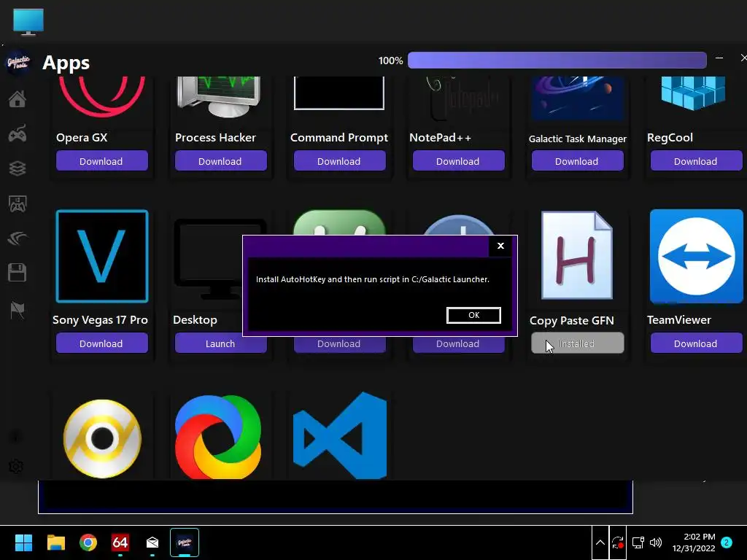
Task: Click the Visual Studio Code icon
Action: pos(340,436)
